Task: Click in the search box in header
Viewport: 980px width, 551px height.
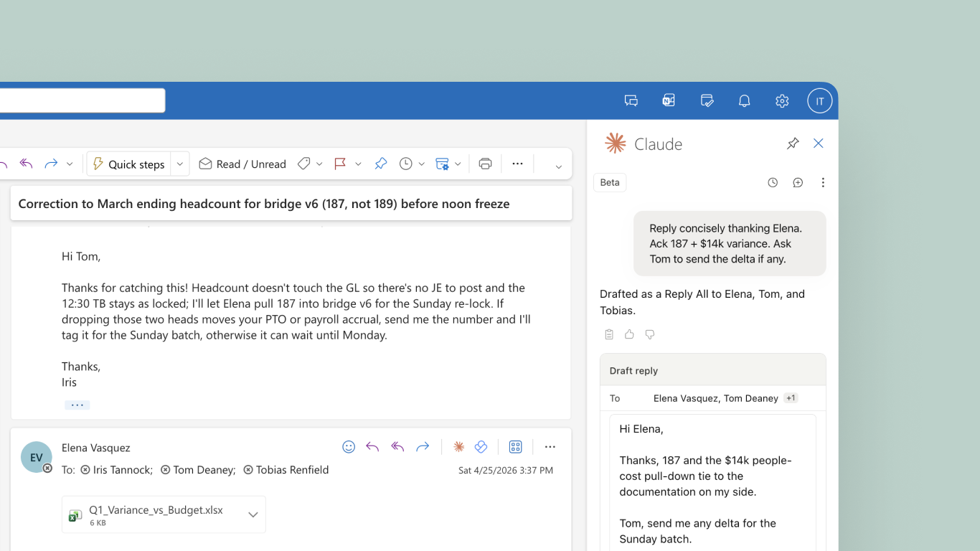Action: pos(83,100)
